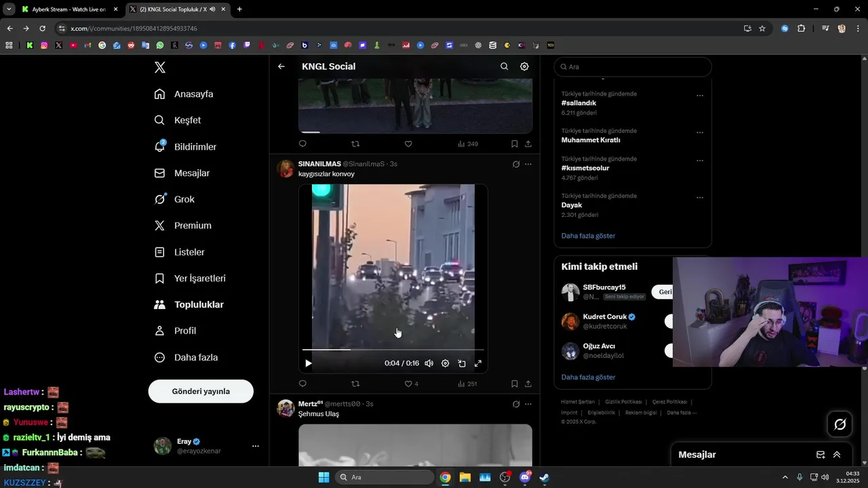Open options for #sallandık trend
Viewport: 868px width, 488px height.
coord(700,96)
